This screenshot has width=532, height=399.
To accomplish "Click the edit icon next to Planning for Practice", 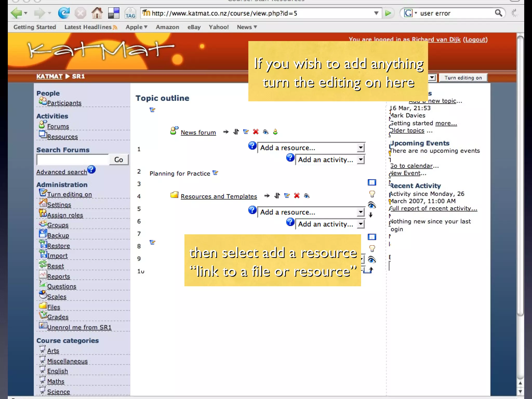I will point(215,173).
